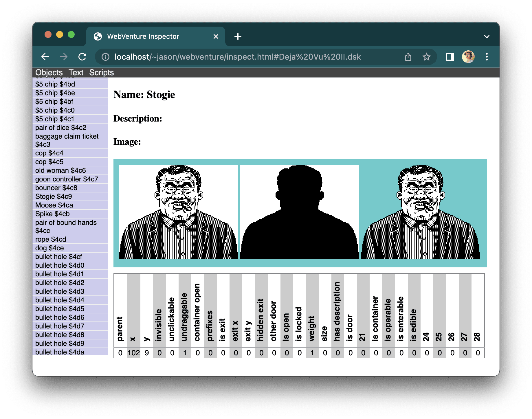The image size is (532, 419).
Task: Select rope $4cd entry
Action: point(70,239)
